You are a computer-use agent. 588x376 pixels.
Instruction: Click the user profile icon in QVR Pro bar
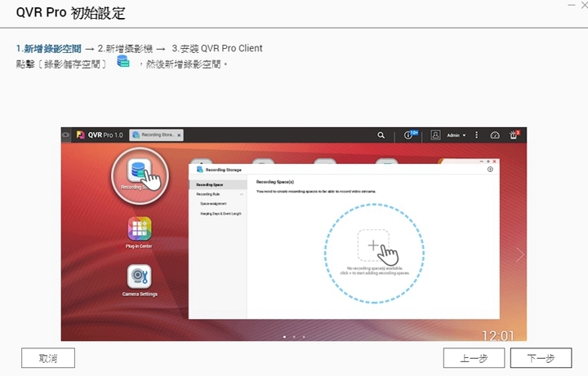click(435, 135)
